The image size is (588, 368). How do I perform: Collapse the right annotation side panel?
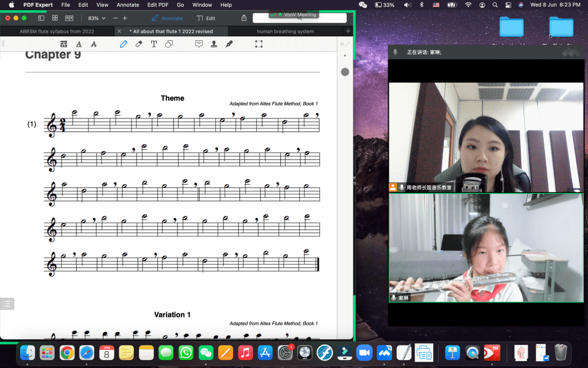(343, 44)
